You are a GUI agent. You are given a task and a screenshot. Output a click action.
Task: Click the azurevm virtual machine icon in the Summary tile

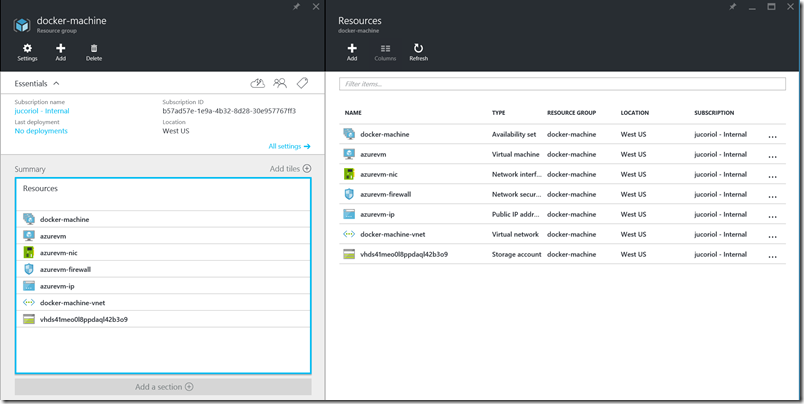[x=29, y=236]
